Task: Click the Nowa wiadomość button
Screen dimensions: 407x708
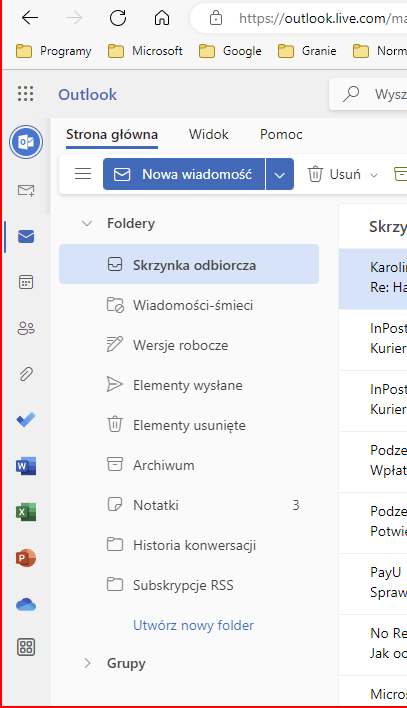Action: [x=184, y=174]
